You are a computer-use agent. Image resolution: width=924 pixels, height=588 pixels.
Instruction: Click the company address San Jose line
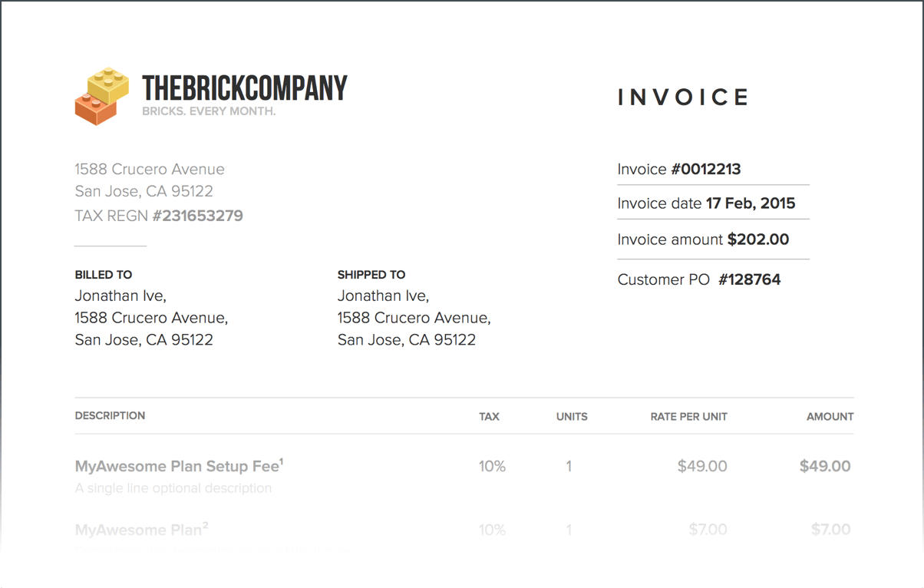point(144,191)
